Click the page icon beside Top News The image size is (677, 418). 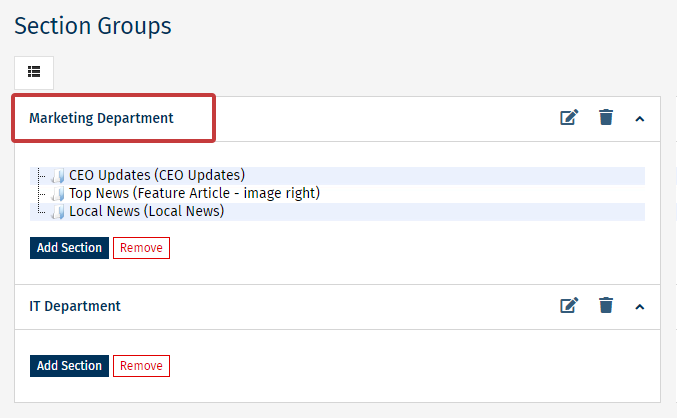pos(58,194)
